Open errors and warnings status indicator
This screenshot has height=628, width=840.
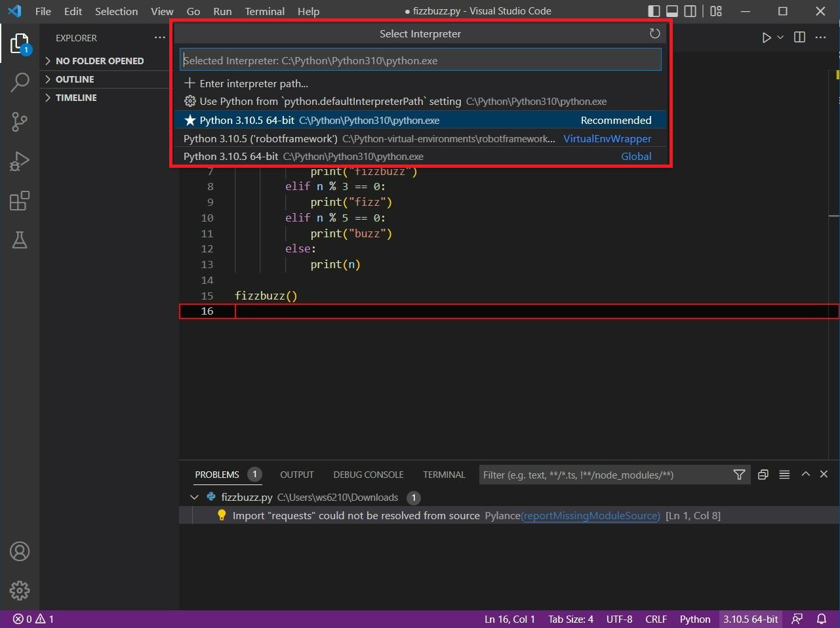click(x=33, y=619)
